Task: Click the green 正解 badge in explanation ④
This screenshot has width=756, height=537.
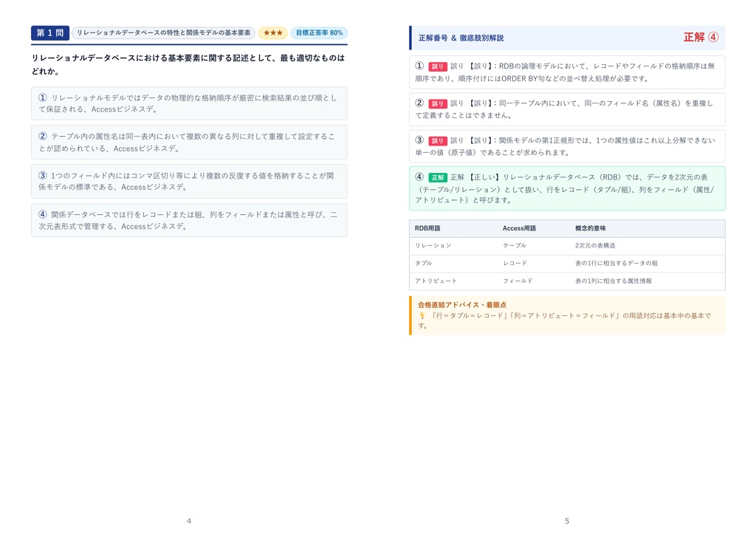Action: (x=437, y=177)
